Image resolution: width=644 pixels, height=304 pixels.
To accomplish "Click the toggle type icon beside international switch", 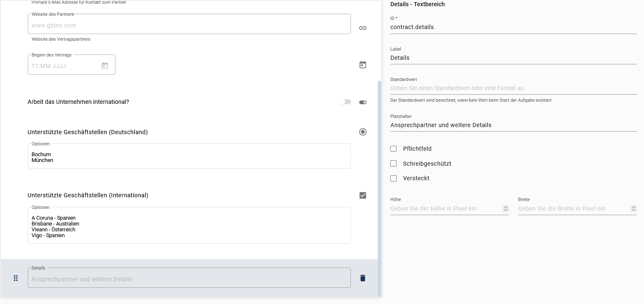I will pyautogui.click(x=362, y=102).
